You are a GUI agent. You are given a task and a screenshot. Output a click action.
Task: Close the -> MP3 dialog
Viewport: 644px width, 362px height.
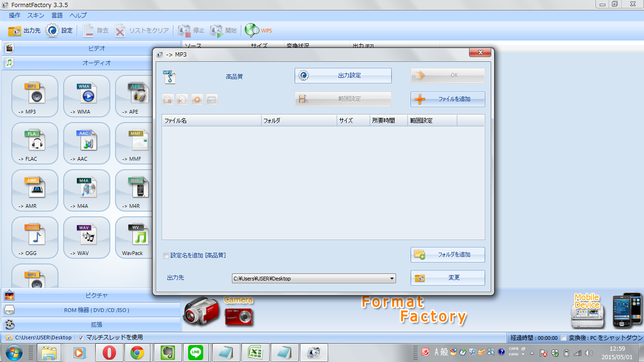480,52
